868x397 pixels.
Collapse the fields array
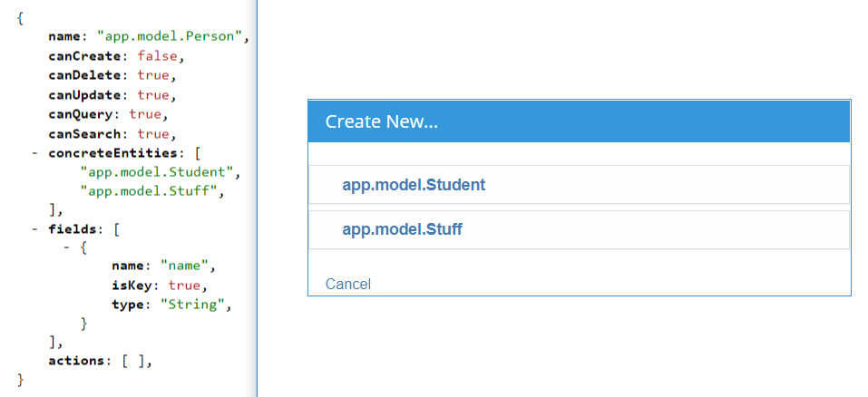[x=34, y=228]
